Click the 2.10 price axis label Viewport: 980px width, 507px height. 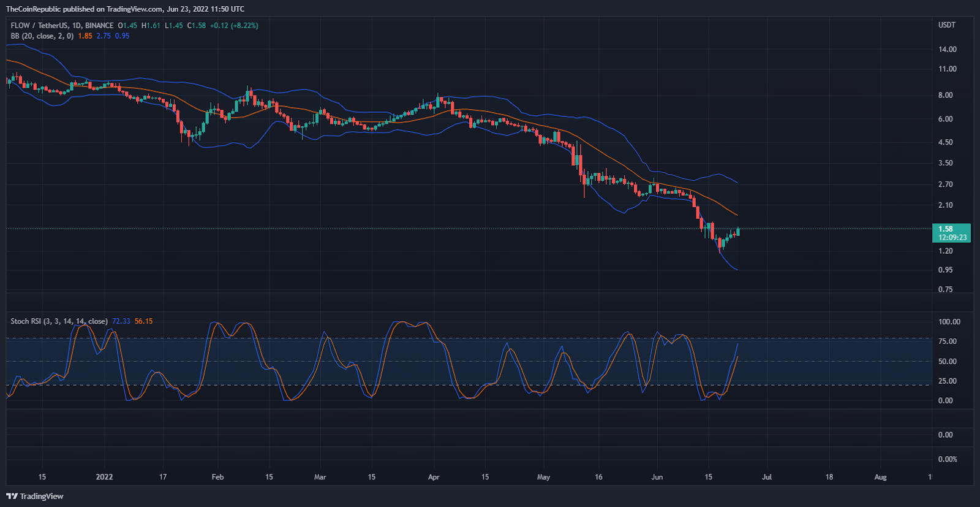coord(946,205)
